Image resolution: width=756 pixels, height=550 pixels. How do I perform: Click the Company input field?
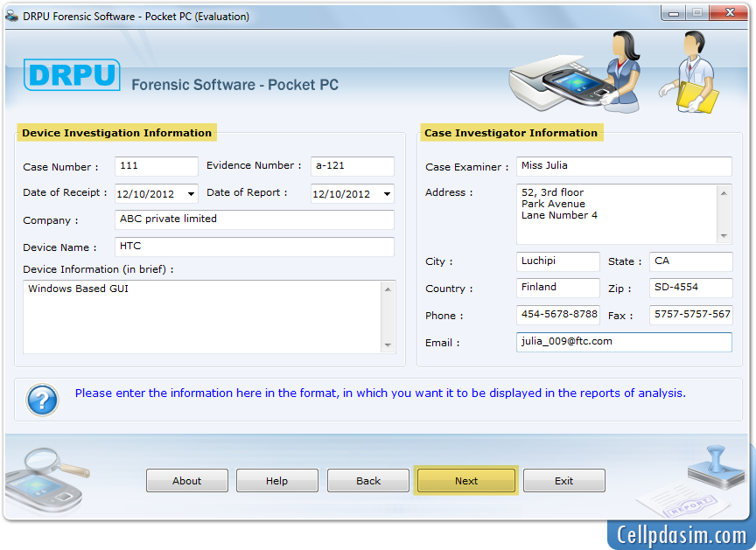point(255,219)
